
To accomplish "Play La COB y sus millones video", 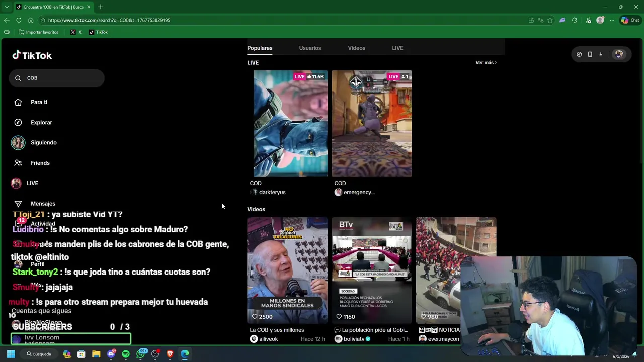I will click(287, 270).
